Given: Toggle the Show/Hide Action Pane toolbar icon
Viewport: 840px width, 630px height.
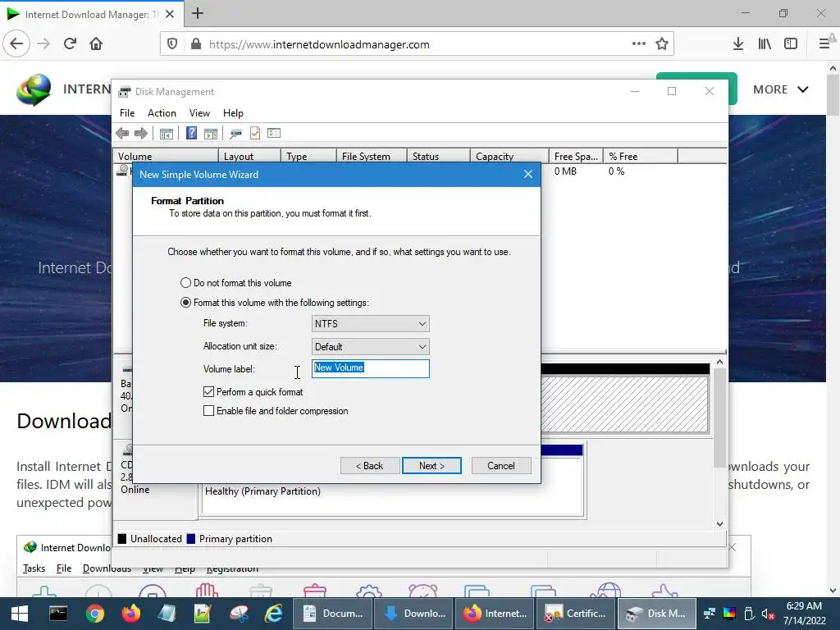Looking at the screenshot, I should click(x=211, y=134).
